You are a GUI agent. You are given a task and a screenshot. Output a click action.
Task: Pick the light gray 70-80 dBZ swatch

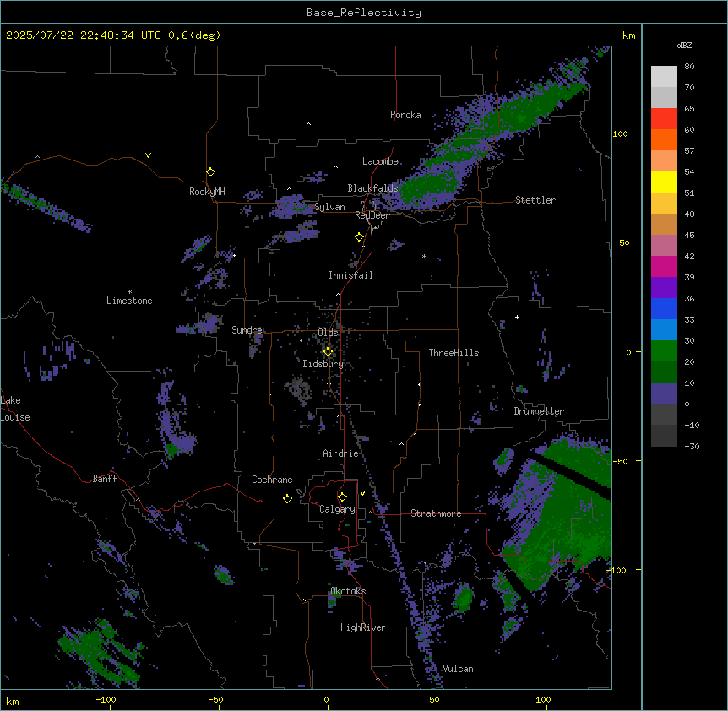tap(664, 76)
